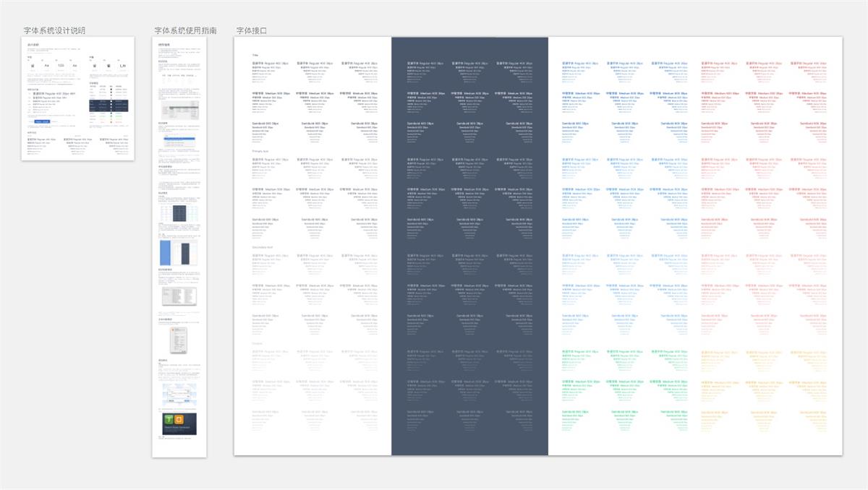Click the "Disable" section label

coord(258,343)
